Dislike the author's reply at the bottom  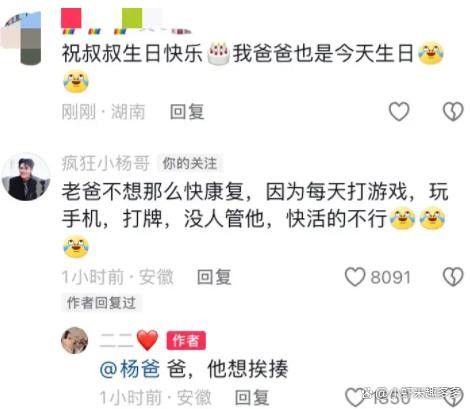[x=455, y=397]
